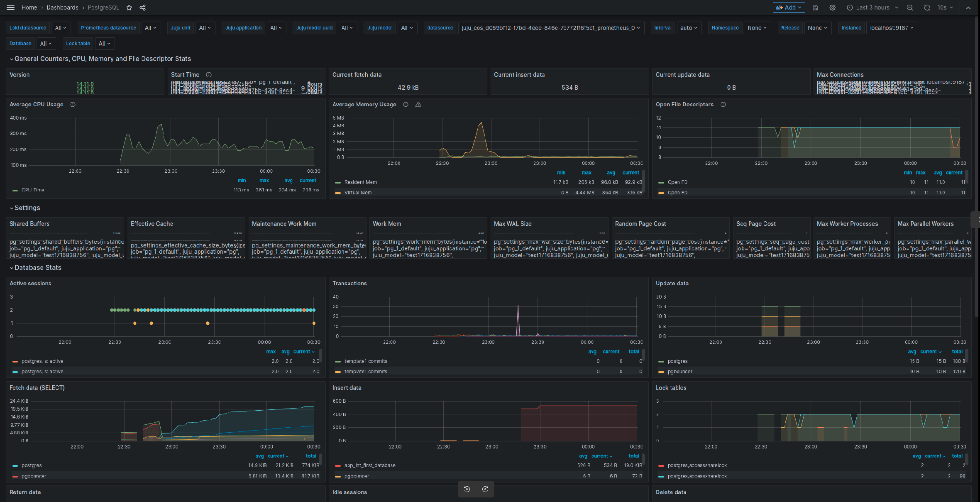
Task: Open the Interval dropdown set to auto
Action: [x=689, y=28]
